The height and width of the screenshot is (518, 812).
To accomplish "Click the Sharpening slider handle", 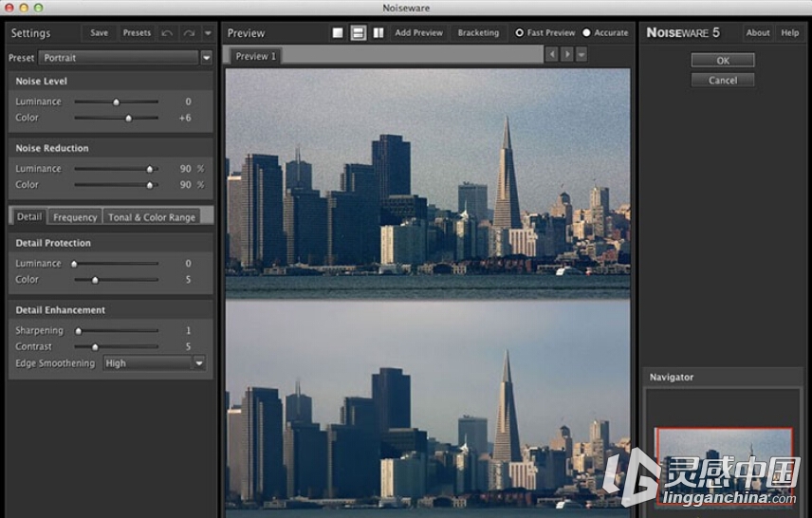I will (79, 331).
